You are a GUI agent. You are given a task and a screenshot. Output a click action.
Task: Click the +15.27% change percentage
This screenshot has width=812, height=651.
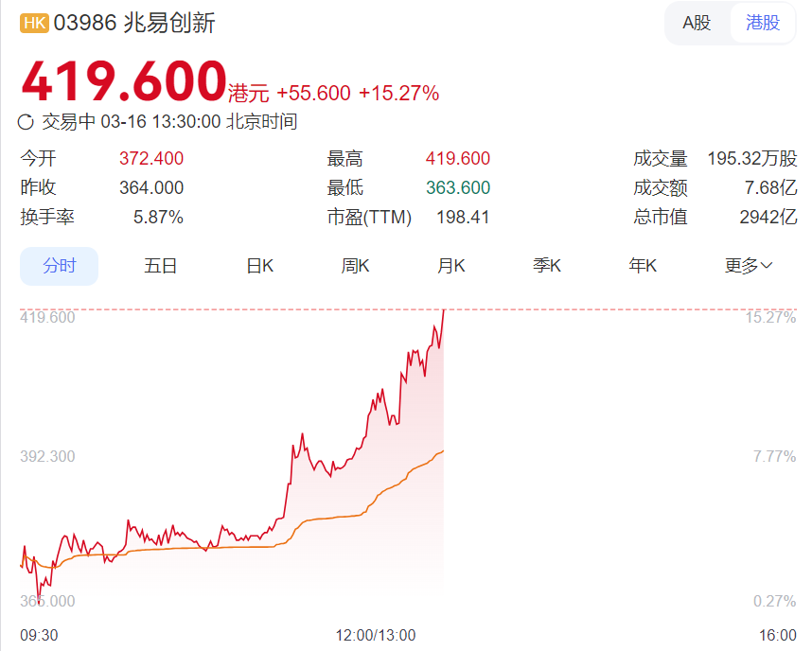[x=398, y=93]
